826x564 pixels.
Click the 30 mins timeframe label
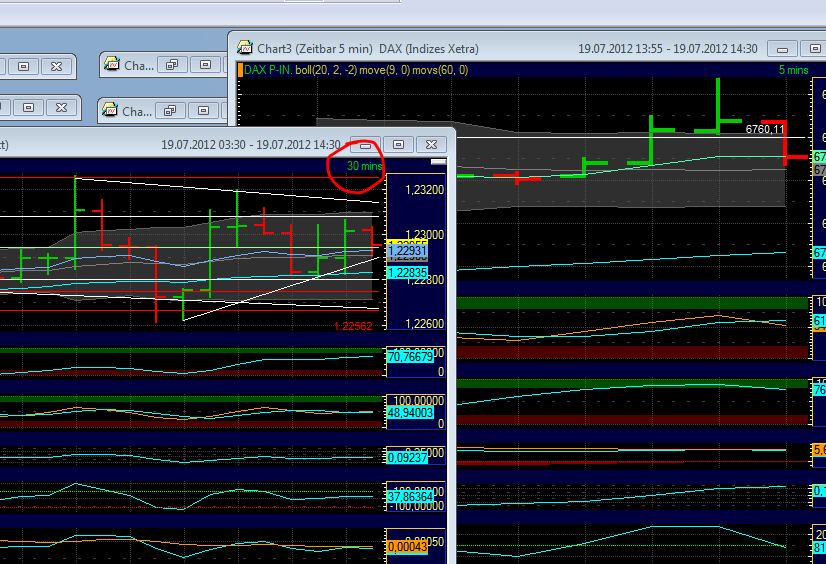click(x=365, y=166)
